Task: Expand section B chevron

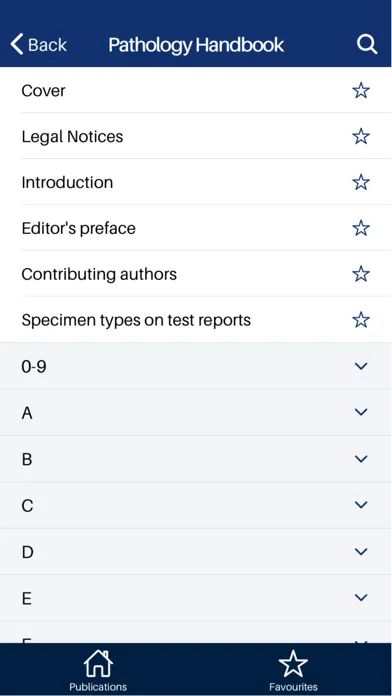Action: [x=361, y=459]
